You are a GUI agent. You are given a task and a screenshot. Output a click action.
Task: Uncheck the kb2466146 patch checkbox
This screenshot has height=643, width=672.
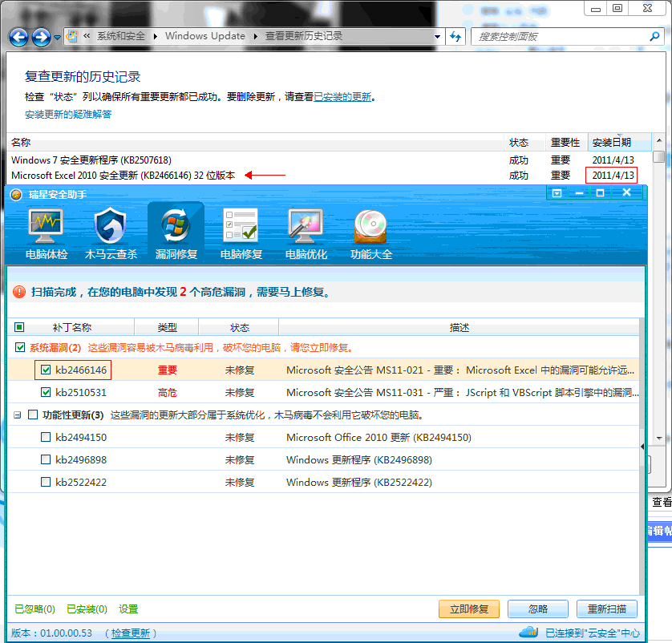click(x=46, y=370)
